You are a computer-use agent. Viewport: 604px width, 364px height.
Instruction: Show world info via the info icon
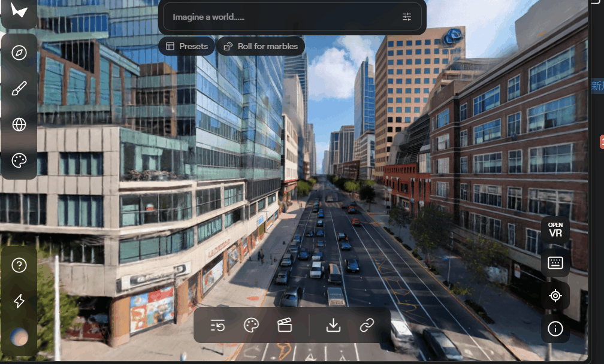[x=555, y=328]
